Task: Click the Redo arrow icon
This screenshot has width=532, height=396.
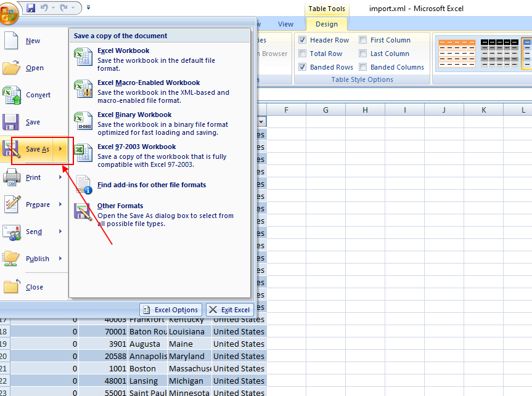Action: point(63,7)
